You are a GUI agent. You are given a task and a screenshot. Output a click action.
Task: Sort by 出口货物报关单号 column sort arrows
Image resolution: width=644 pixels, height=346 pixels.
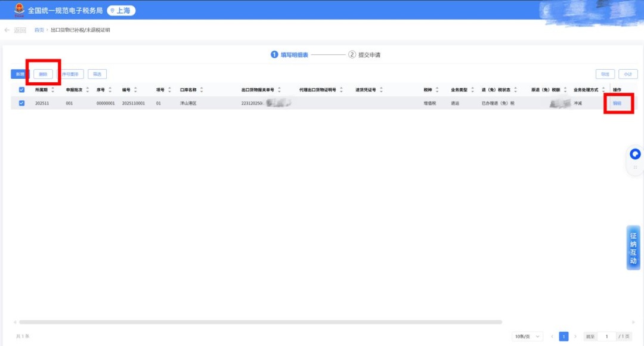click(x=279, y=90)
